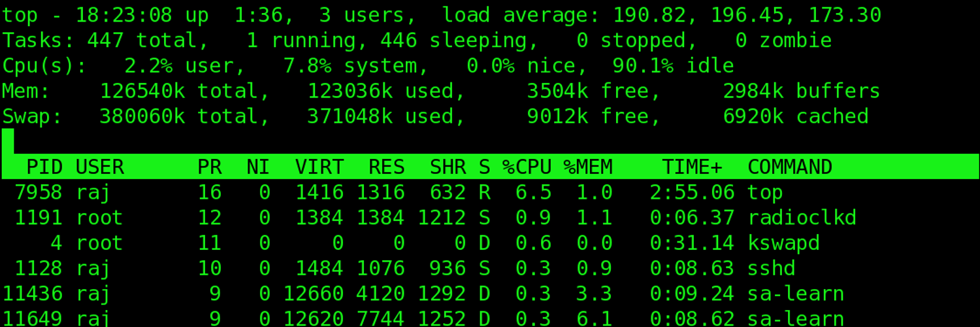Select the TIME+ column header
Image resolution: width=980 pixels, height=327 pixels.
click(x=692, y=167)
